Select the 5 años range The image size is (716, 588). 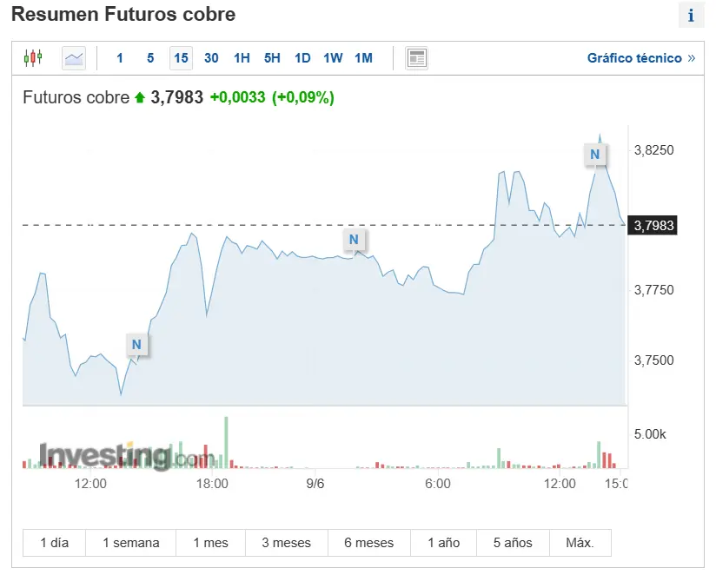point(513,543)
